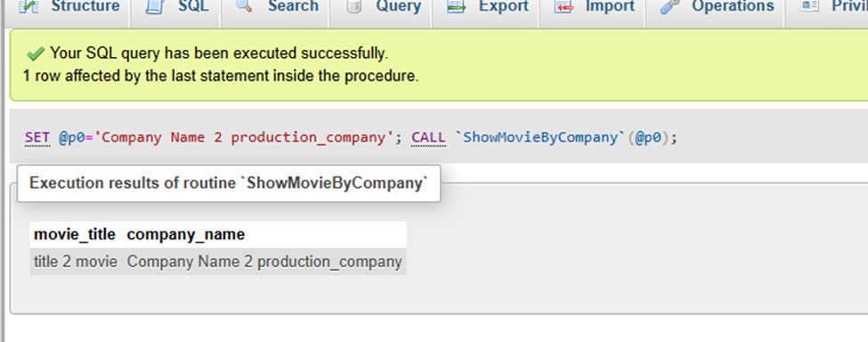Image resolution: width=868 pixels, height=342 pixels.
Task: Click the green success checkmark icon
Action: pyautogui.click(x=36, y=53)
